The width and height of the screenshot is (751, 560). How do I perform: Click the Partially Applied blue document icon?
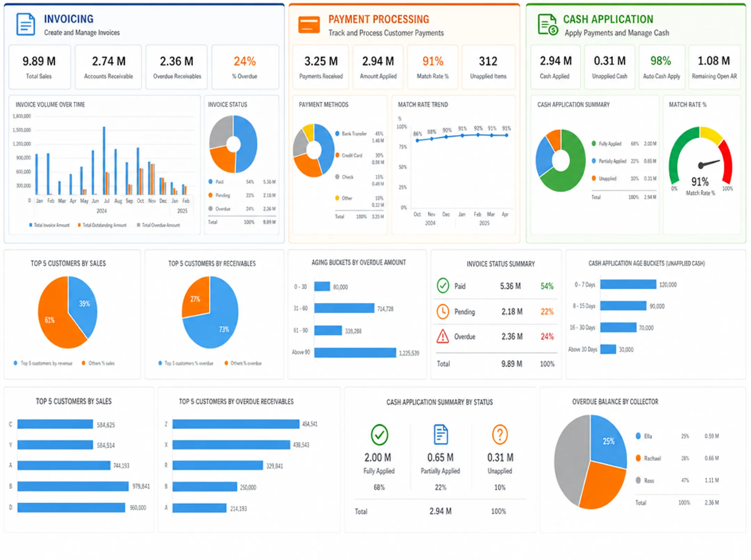click(441, 434)
